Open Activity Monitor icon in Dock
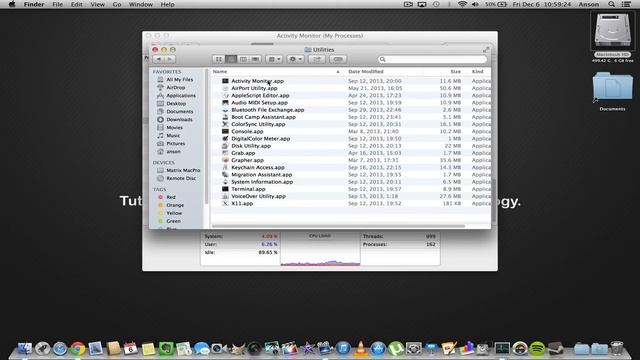 click(x=502, y=349)
